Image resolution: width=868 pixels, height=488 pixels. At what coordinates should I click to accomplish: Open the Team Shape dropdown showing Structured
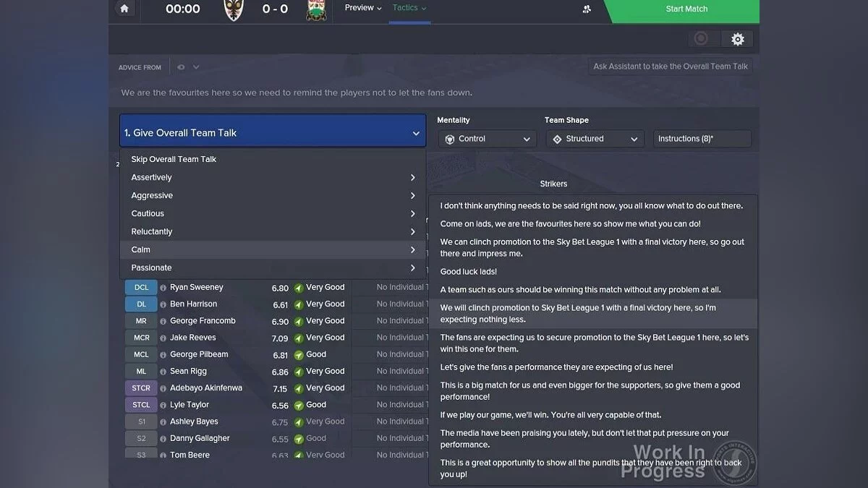(595, 138)
